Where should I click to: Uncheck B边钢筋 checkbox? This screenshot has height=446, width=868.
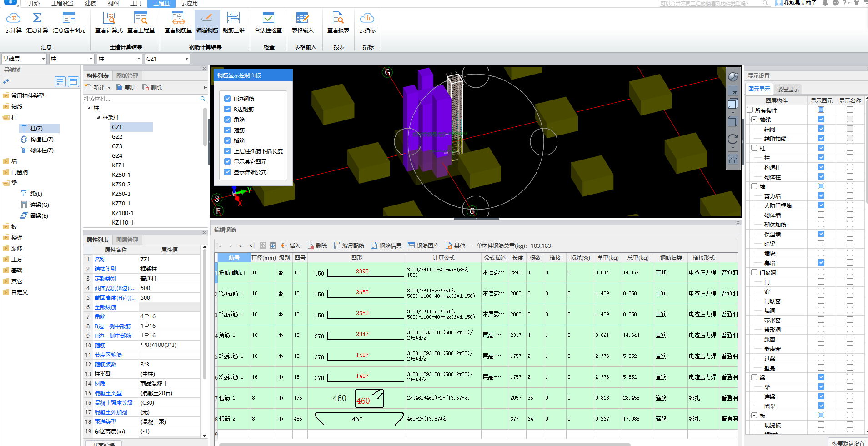[x=228, y=109]
